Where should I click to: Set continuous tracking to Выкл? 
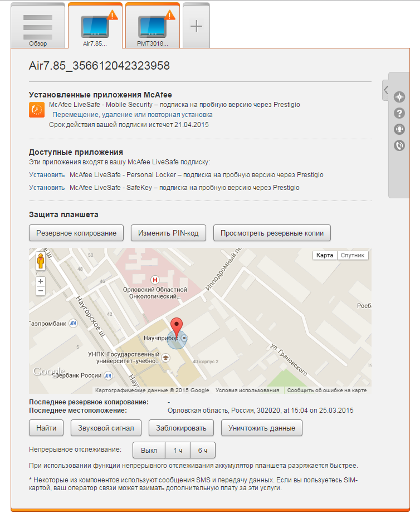click(x=149, y=450)
